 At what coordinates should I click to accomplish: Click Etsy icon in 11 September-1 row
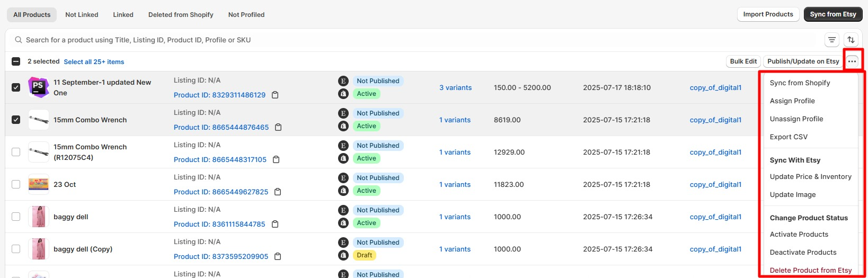click(x=343, y=81)
